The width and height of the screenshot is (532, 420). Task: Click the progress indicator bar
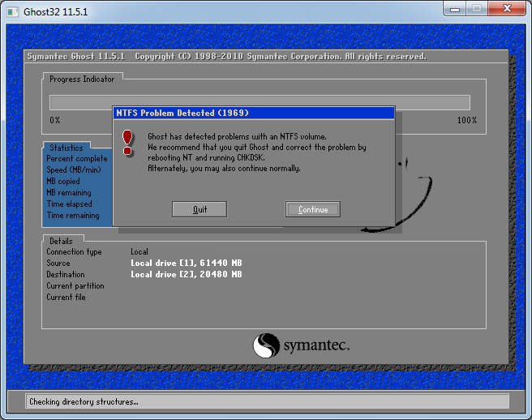[260, 102]
